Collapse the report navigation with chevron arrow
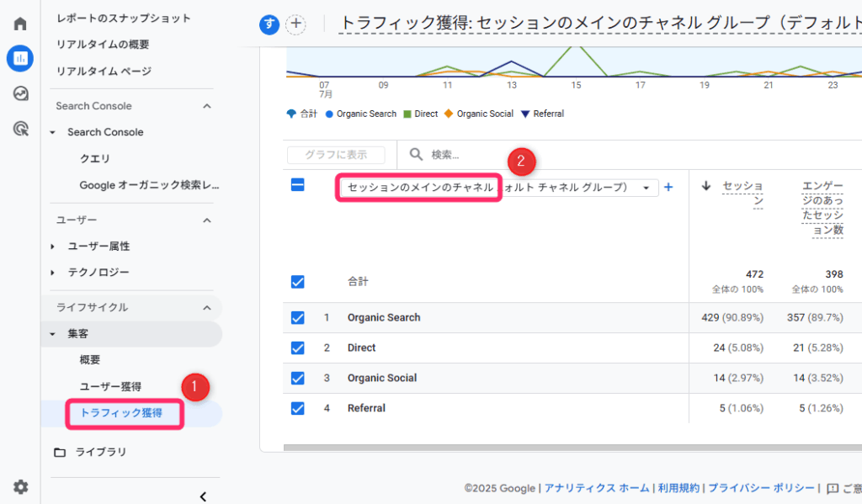 (x=203, y=496)
